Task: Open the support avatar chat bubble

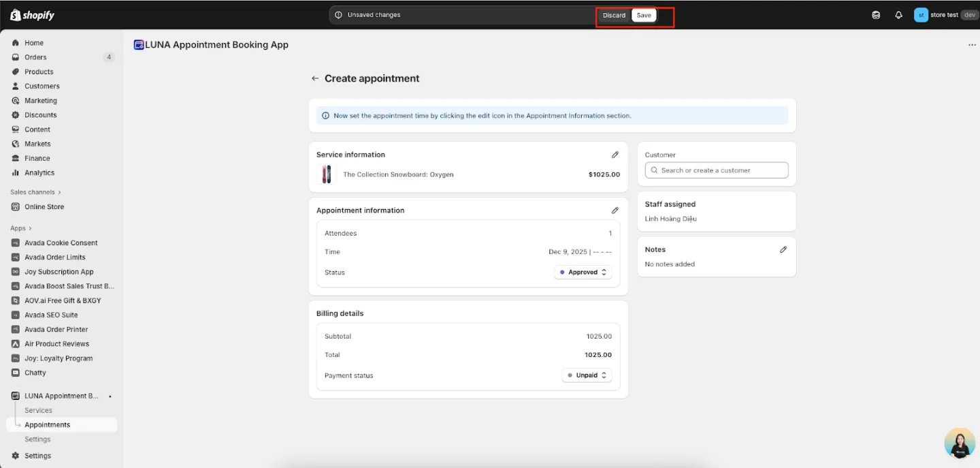Action: coord(960,443)
